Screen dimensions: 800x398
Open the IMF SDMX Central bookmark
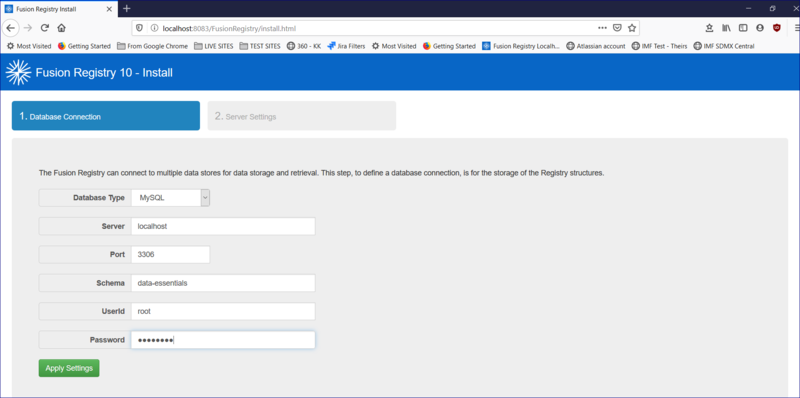click(x=723, y=46)
